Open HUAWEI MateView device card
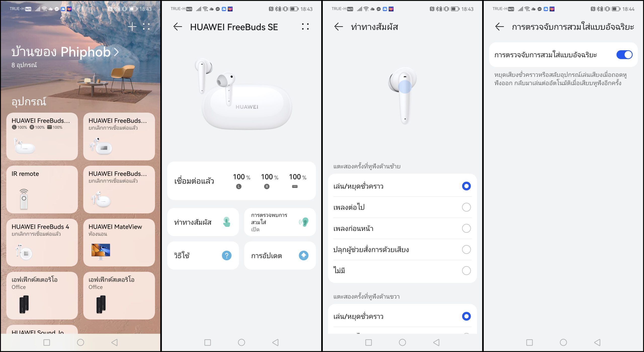 point(119,243)
